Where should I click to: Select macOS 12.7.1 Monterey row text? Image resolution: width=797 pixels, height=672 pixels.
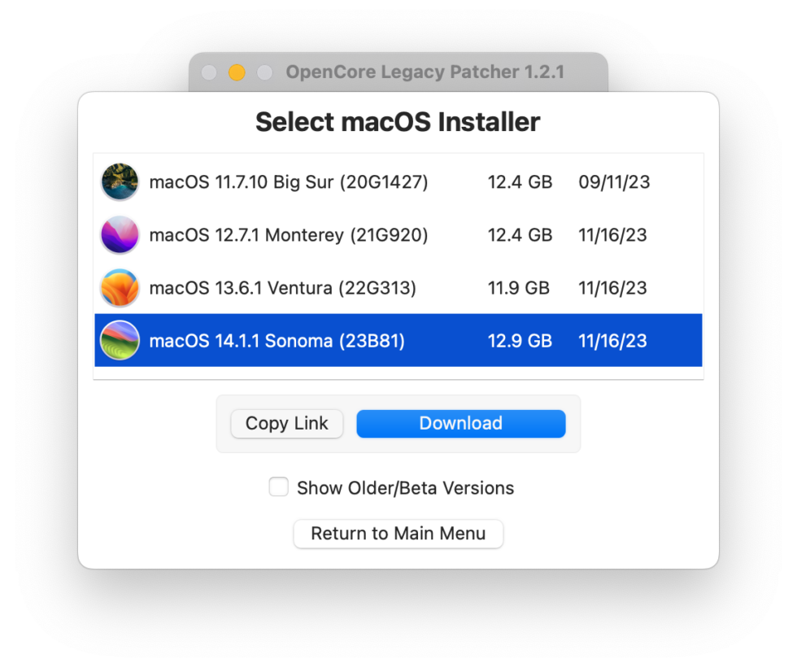point(288,235)
